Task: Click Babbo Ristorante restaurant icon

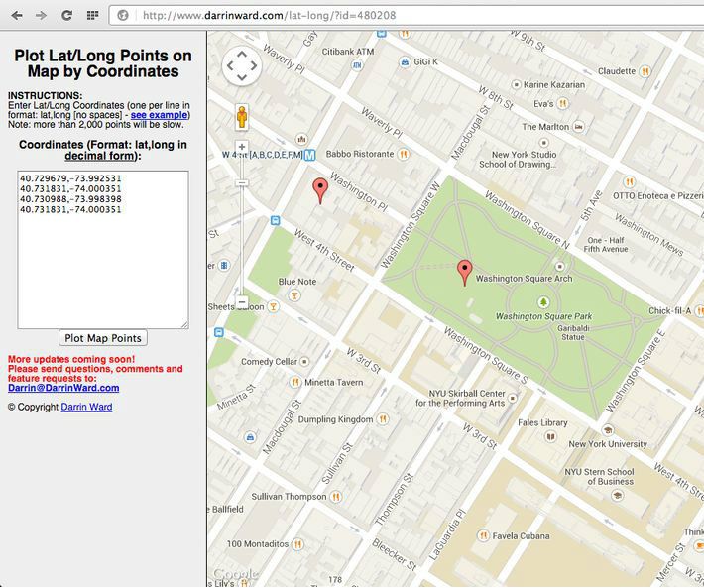Action: pos(404,155)
